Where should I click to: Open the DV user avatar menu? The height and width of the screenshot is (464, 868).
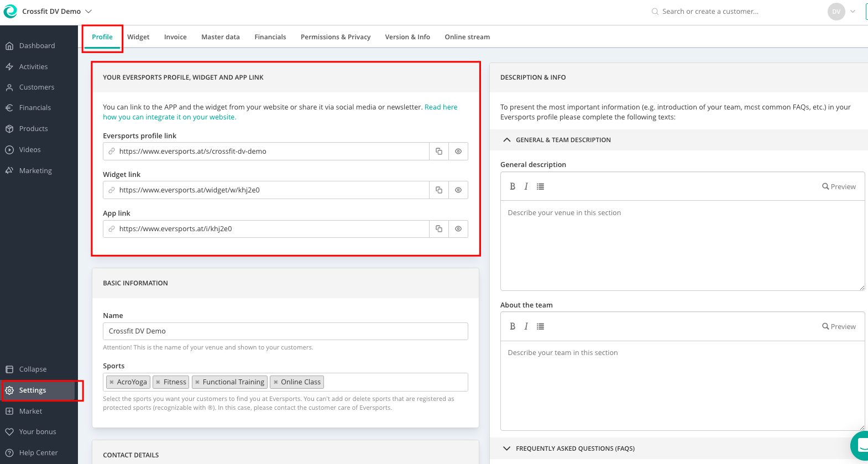(836, 12)
